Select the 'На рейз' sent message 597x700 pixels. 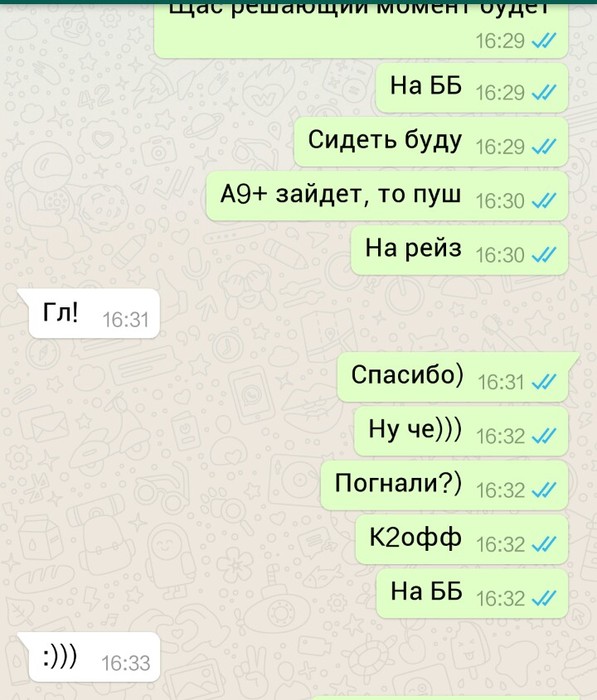coord(459,250)
